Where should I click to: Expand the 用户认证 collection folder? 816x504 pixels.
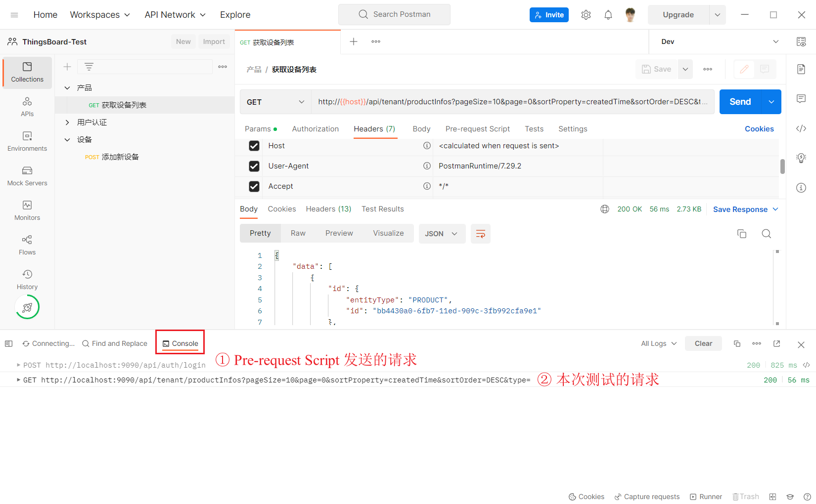pyautogui.click(x=67, y=122)
